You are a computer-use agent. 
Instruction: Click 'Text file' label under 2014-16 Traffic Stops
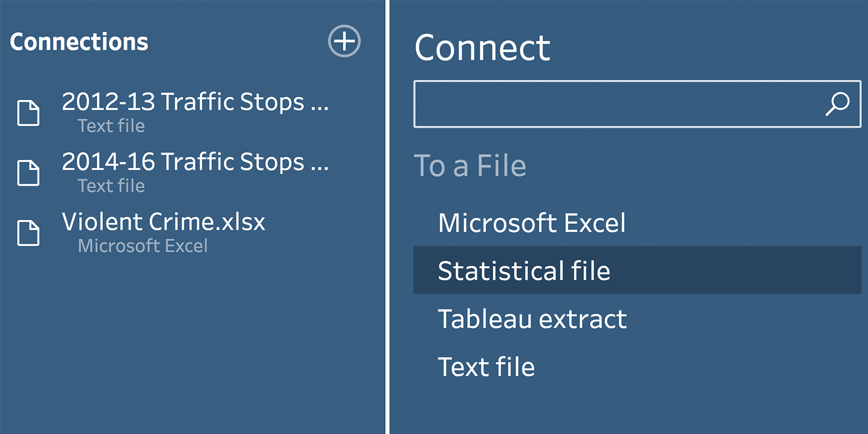click(111, 186)
